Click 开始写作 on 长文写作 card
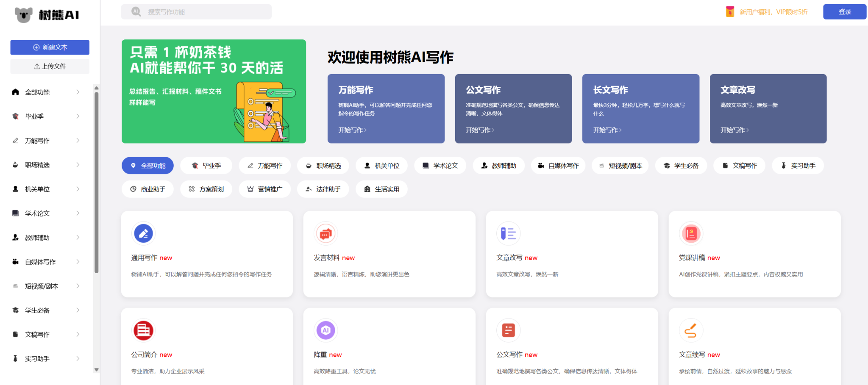The width and height of the screenshot is (868, 385). [607, 130]
